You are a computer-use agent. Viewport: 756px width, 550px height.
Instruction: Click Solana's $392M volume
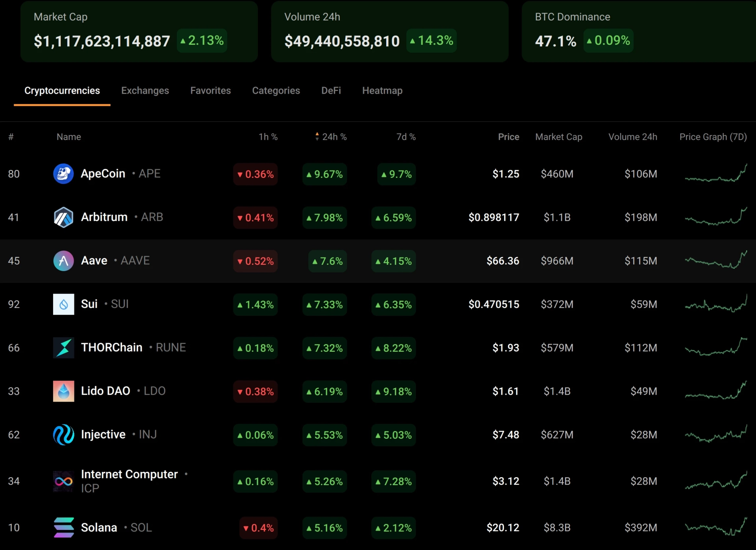pos(641,528)
